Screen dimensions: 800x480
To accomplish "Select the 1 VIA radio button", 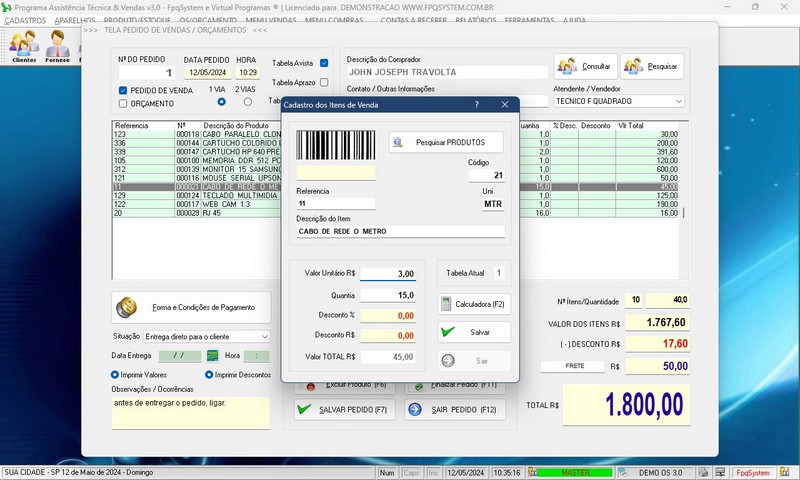I will (221, 102).
